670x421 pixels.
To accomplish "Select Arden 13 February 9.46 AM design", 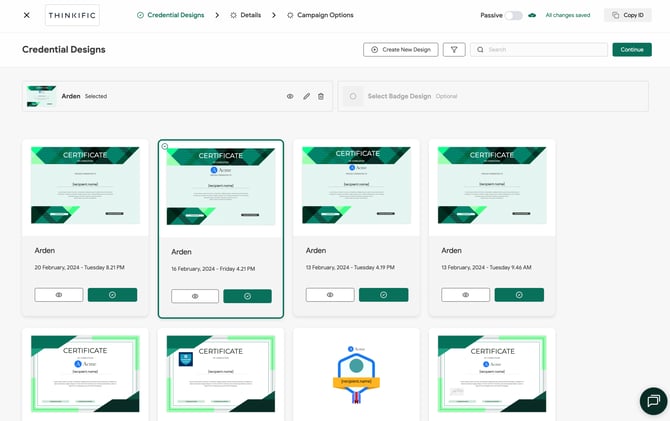I will pyautogui.click(x=519, y=295).
